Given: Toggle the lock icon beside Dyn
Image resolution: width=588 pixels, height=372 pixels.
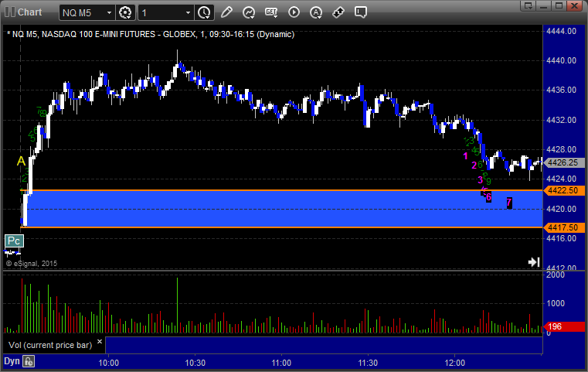Looking at the screenshot, I should [29, 361].
